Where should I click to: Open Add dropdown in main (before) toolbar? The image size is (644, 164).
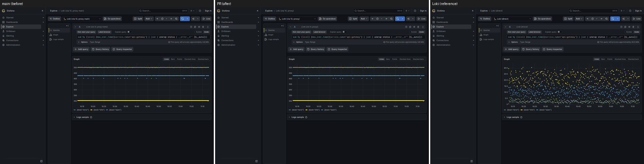[149, 19]
